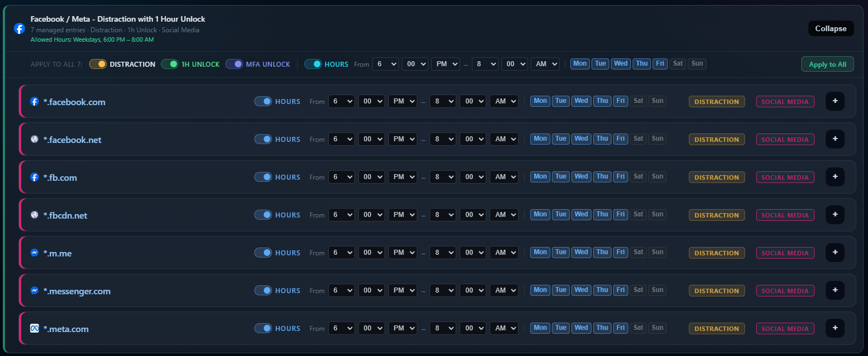Open the end hour dropdown for *.meta.com

coord(443,328)
